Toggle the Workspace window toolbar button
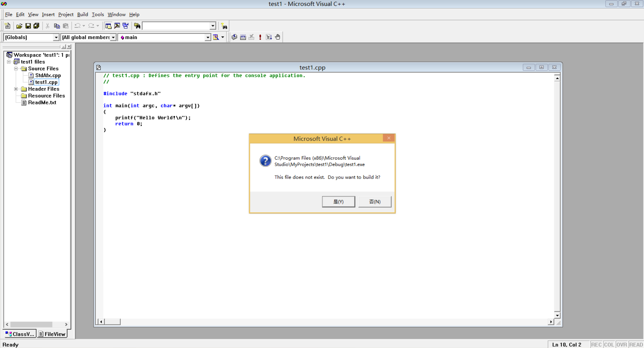Screen dimensions: 644x348 108,26
